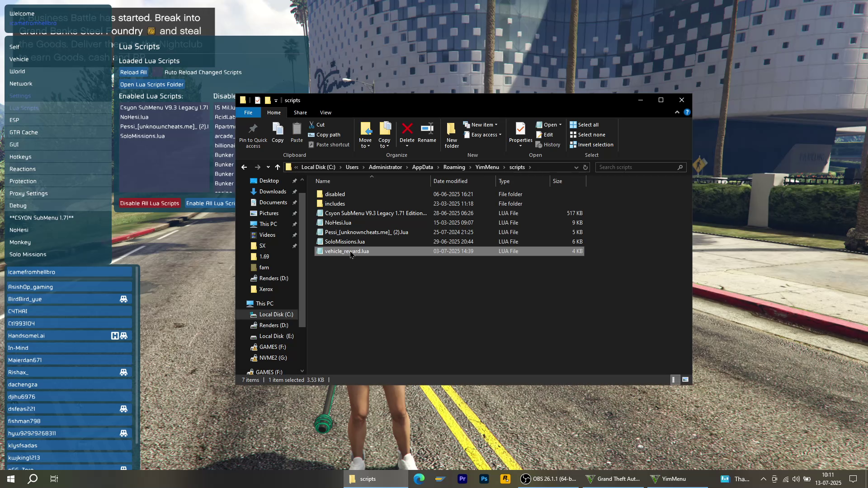Open Properties via the checkmark icon
868x488 pixels.
[520, 129]
